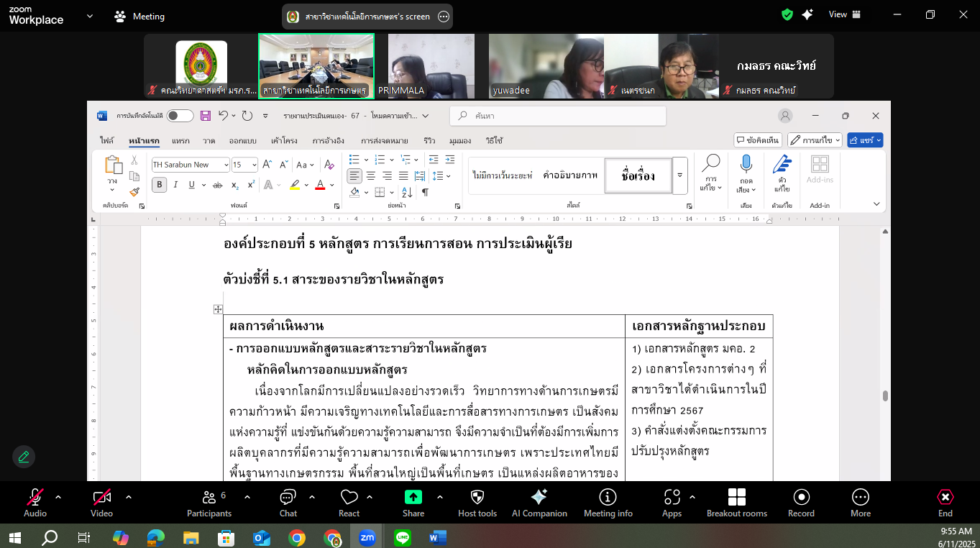Show paragraph marks with pilcrow icon

425,192
